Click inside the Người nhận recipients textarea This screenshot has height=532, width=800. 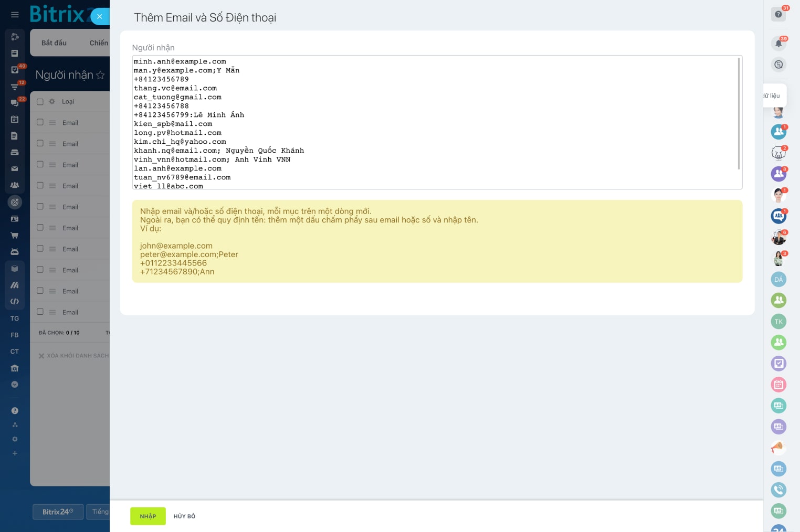click(437, 122)
